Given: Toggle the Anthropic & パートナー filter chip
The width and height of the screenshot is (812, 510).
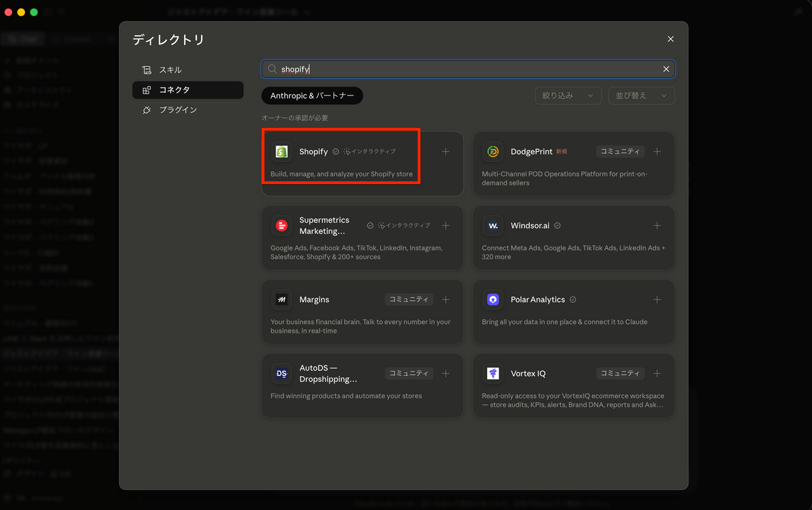Looking at the screenshot, I should [312, 96].
